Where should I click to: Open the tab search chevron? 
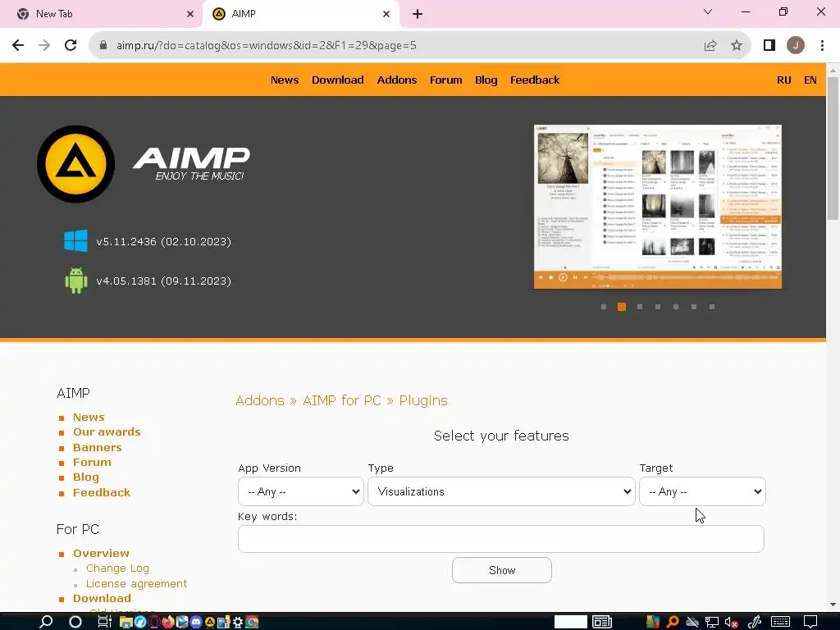tap(708, 11)
